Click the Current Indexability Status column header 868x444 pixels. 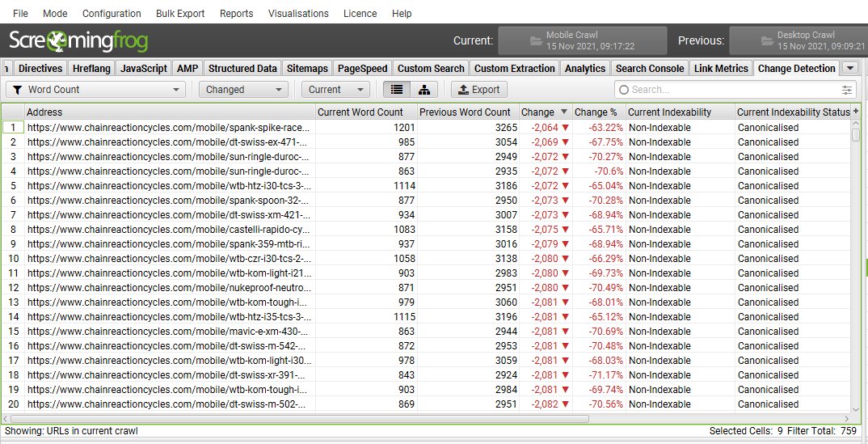point(794,112)
